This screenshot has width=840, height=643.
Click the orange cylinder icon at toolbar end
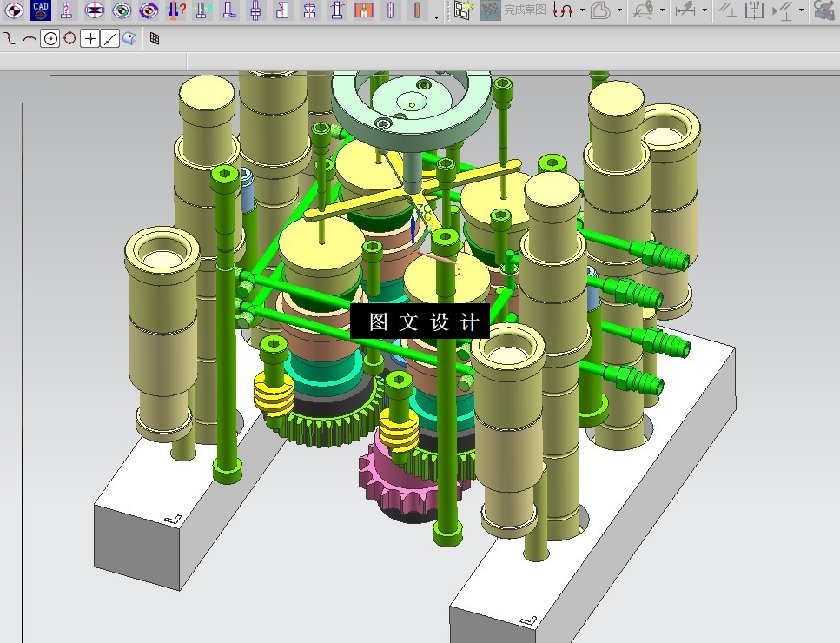tap(417, 10)
